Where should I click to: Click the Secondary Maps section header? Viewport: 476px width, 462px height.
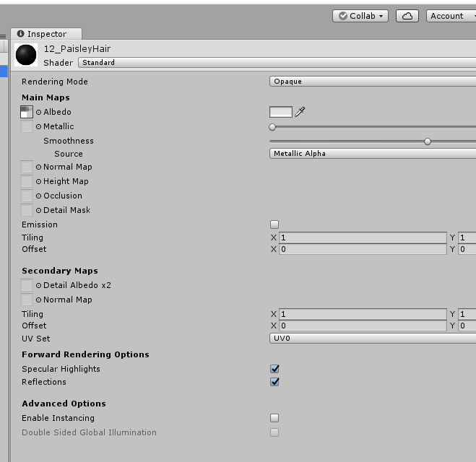pyautogui.click(x=60, y=271)
